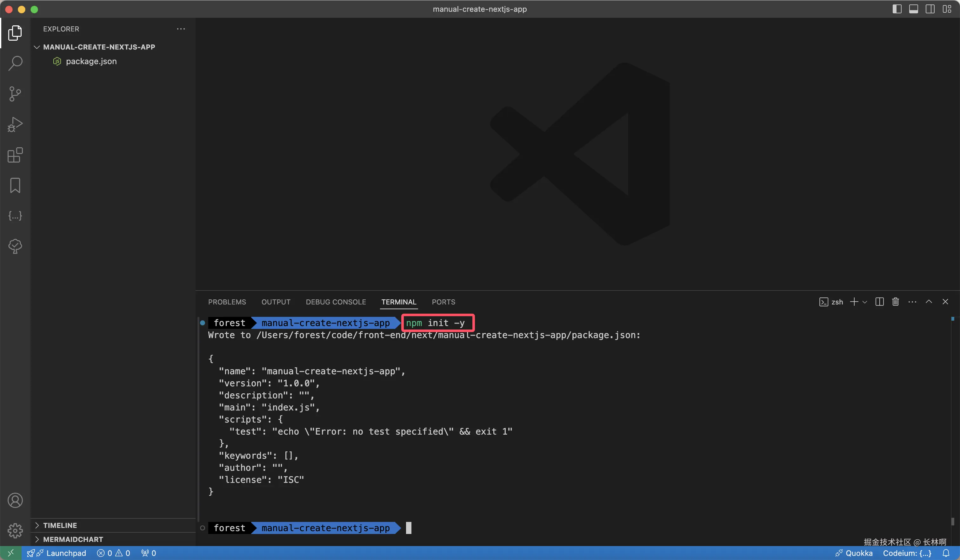
Task: Split the terminal pane
Action: pyautogui.click(x=879, y=302)
